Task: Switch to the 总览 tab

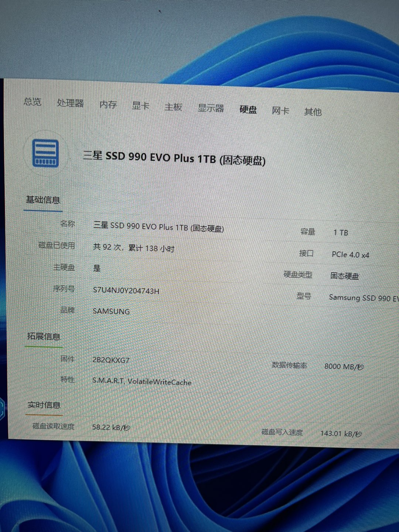Action: point(33,102)
